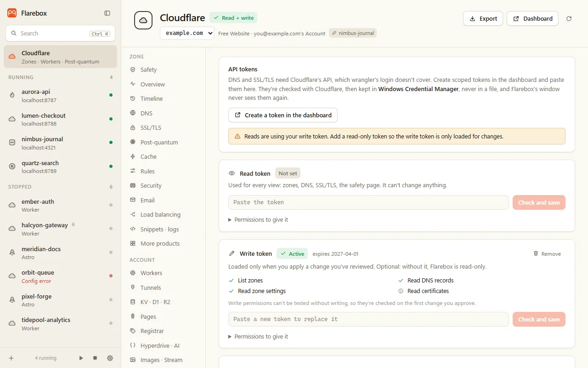This screenshot has width=588, height=368.
Task: Open the Timeline zone page
Action: (163, 98)
